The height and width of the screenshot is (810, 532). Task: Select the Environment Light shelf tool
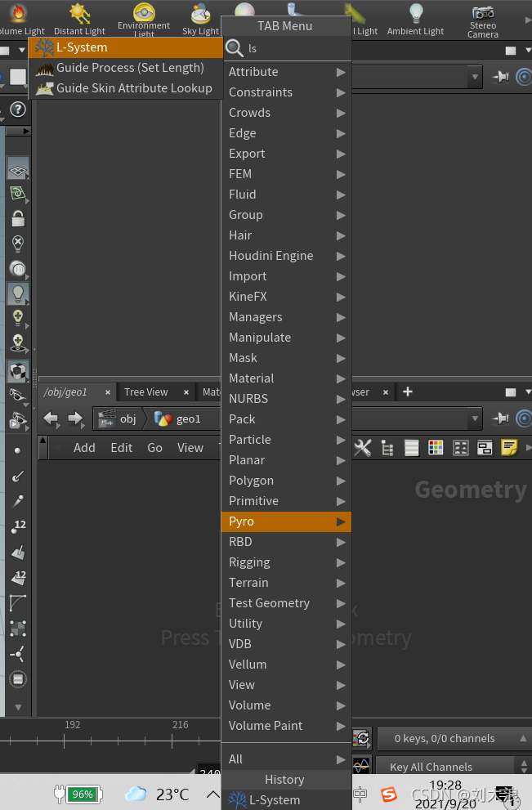(x=144, y=20)
